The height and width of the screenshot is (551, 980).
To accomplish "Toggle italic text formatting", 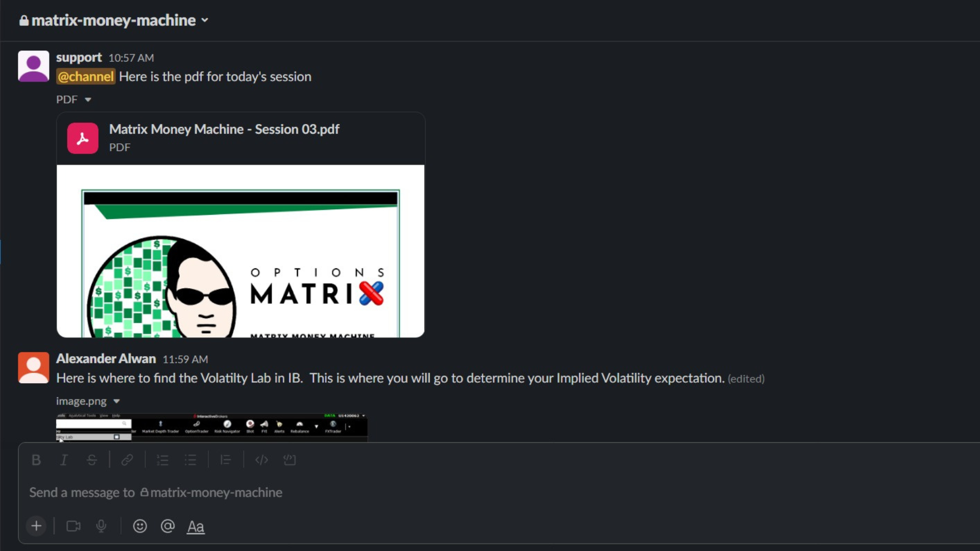I will 64,460.
